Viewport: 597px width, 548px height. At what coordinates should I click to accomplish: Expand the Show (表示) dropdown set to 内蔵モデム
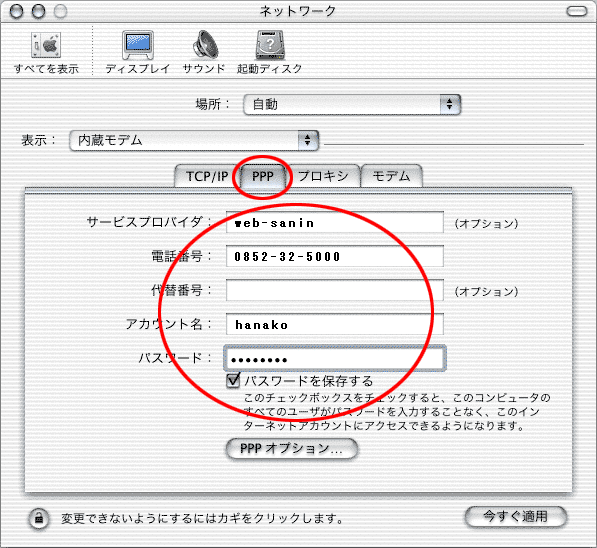coord(194,141)
